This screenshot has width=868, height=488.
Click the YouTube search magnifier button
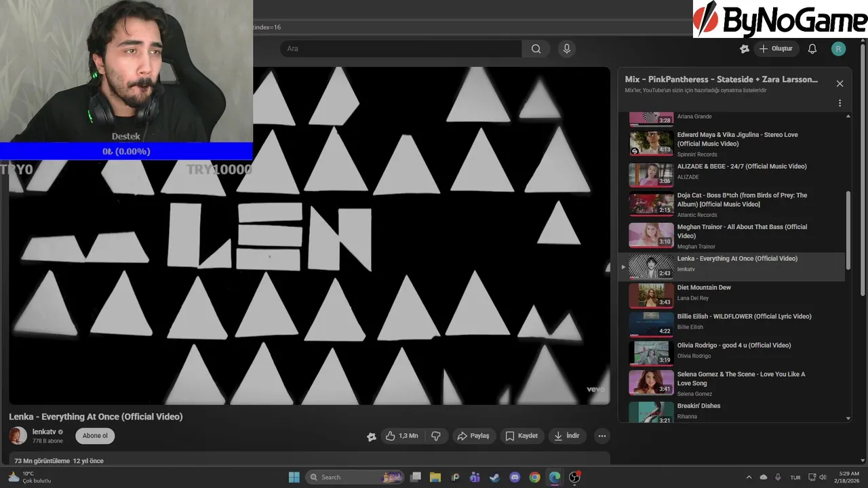pyautogui.click(x=536, y=49)
